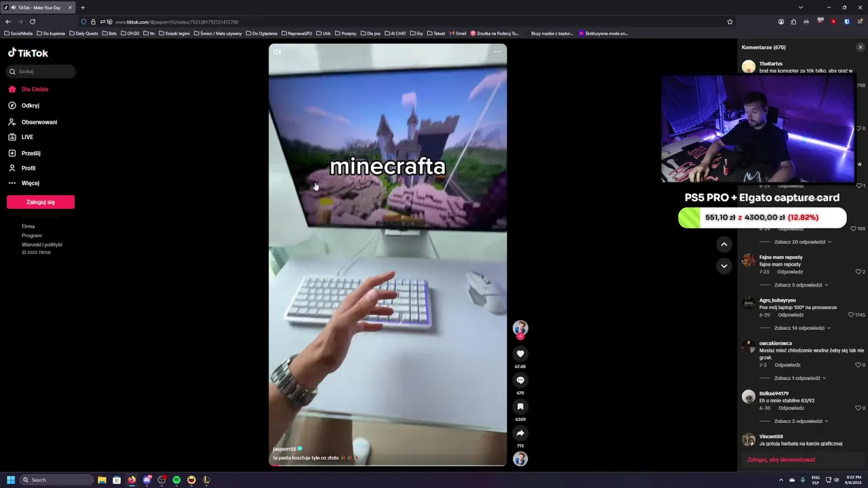This screenshot has width=868, height=488.
Task: Expand the Program footer section
Action: pos(32,235)
